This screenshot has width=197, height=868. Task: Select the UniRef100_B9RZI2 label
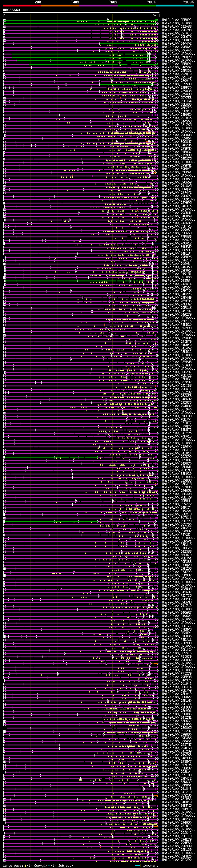(177, 260)
